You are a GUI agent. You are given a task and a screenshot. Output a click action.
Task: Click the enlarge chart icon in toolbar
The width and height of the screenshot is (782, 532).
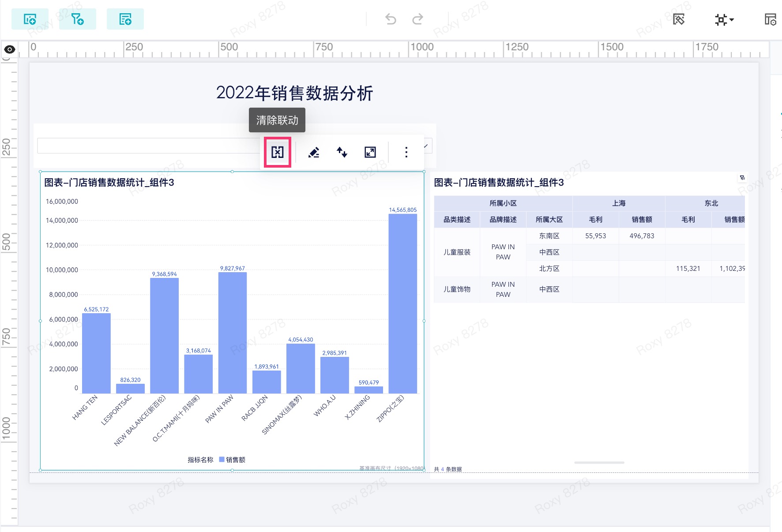370,152
